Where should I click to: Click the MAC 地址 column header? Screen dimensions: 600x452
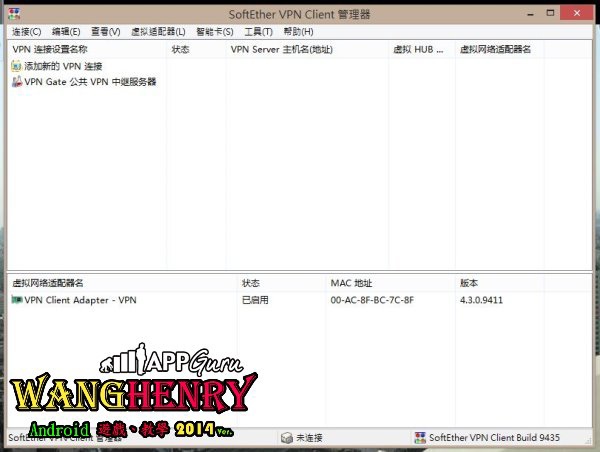(390, 283)
